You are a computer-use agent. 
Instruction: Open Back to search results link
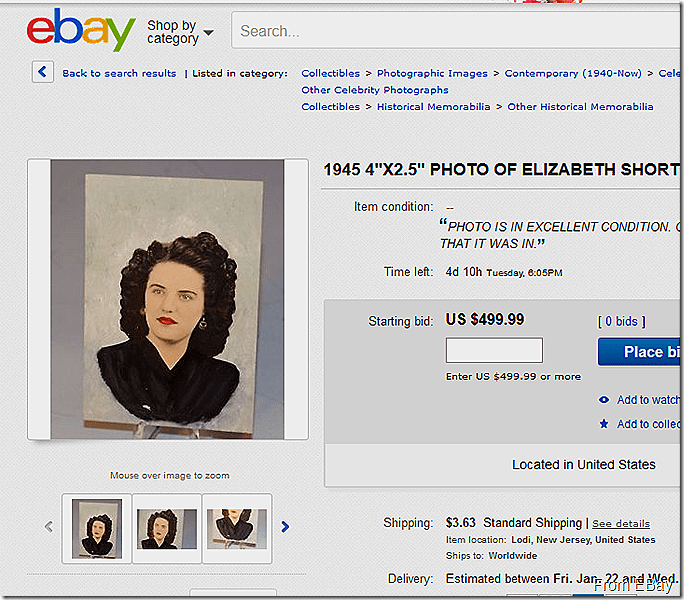119,73
